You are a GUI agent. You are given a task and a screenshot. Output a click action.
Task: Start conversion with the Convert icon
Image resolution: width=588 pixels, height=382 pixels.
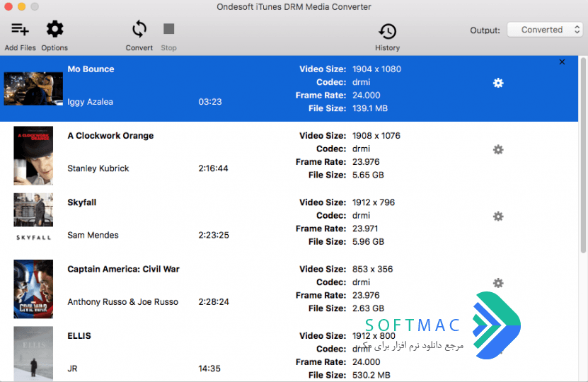click(139, 29)
